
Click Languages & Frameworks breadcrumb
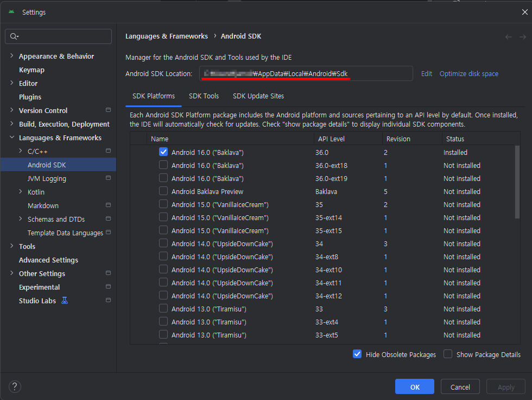pos(167,36)
